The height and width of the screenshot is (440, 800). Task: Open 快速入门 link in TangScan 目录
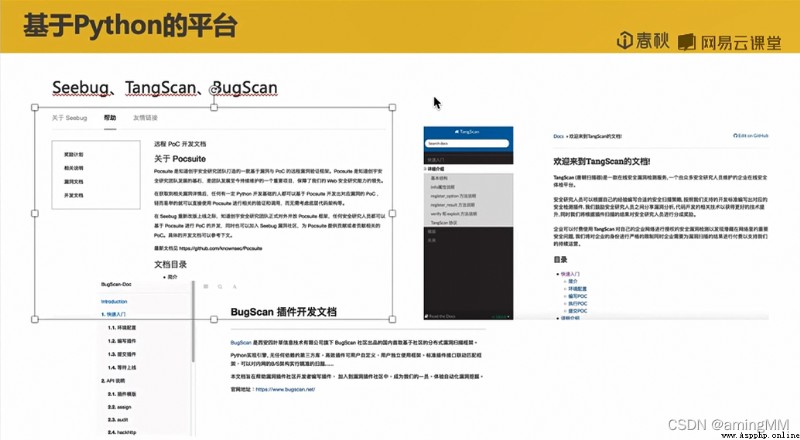coord(570,274)
